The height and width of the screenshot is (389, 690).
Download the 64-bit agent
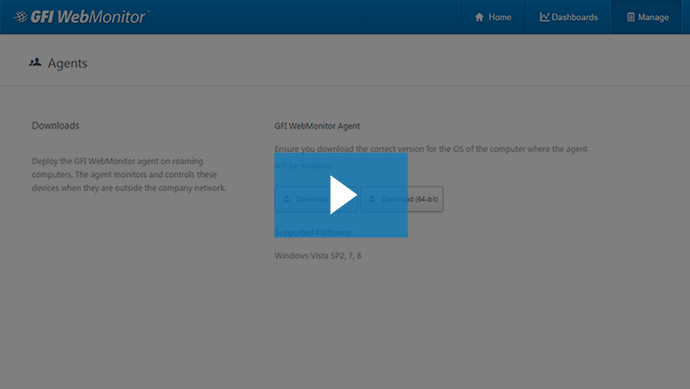point(402,199)
